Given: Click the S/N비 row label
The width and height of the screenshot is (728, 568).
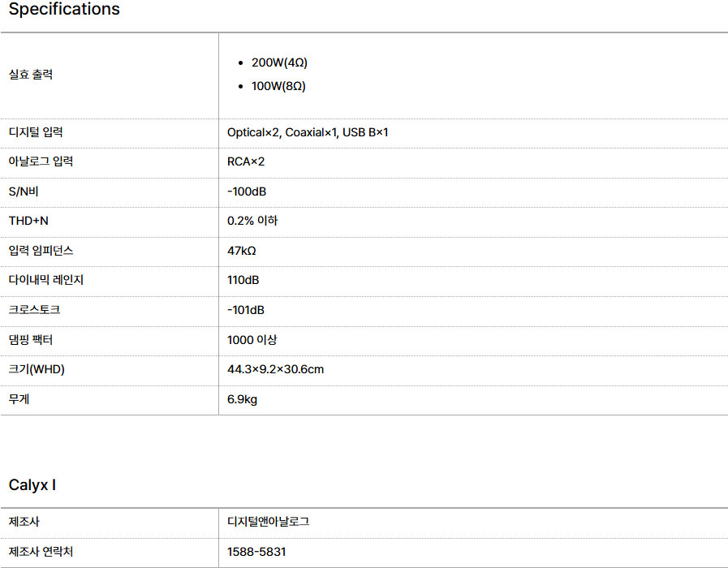Looking at the screenshot, I should [24, 191].
